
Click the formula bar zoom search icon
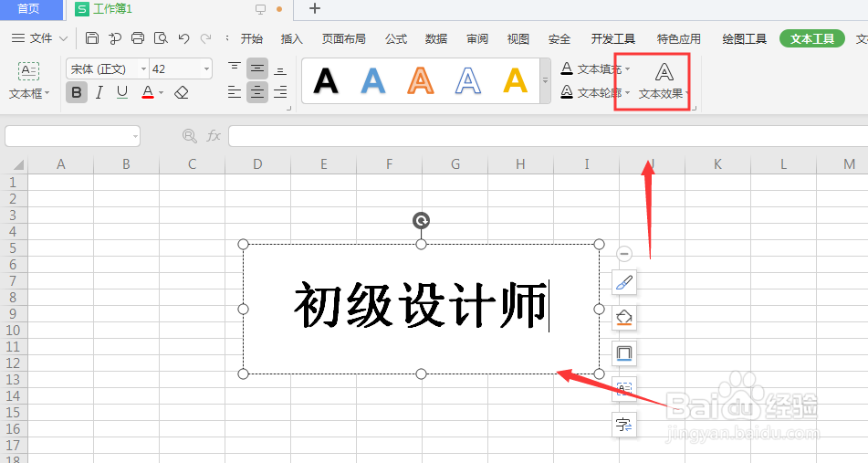[189, 136]
